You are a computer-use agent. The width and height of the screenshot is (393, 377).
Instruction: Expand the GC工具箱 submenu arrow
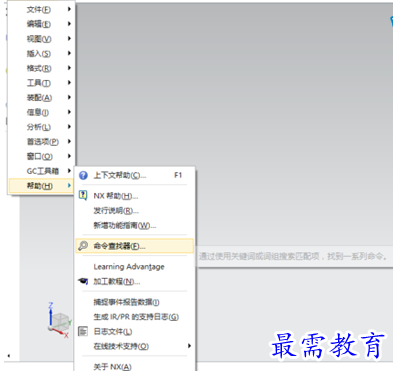(69, 170)
